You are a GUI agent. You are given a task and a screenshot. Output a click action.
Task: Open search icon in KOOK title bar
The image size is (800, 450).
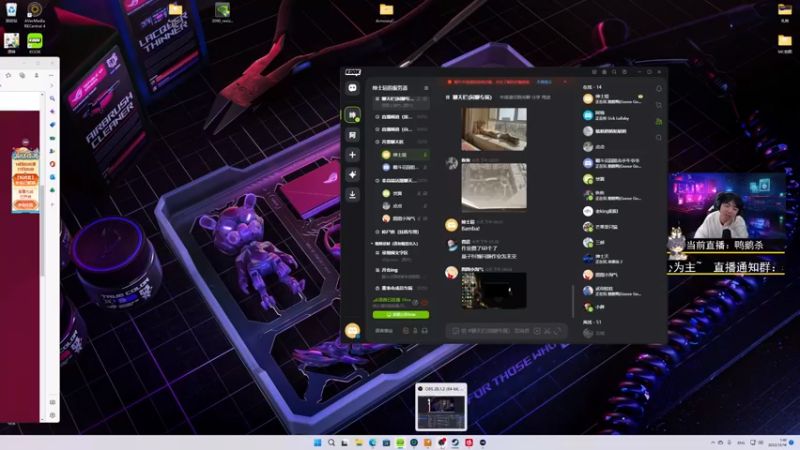click(x=614, y=72)
